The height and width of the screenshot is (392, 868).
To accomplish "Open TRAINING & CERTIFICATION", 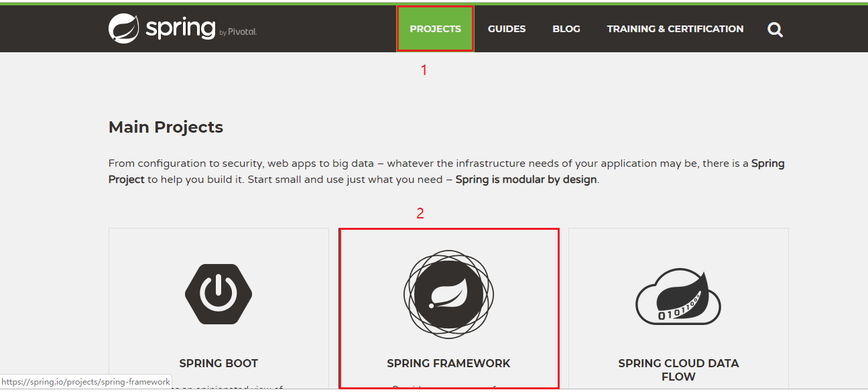I will 675,29.
